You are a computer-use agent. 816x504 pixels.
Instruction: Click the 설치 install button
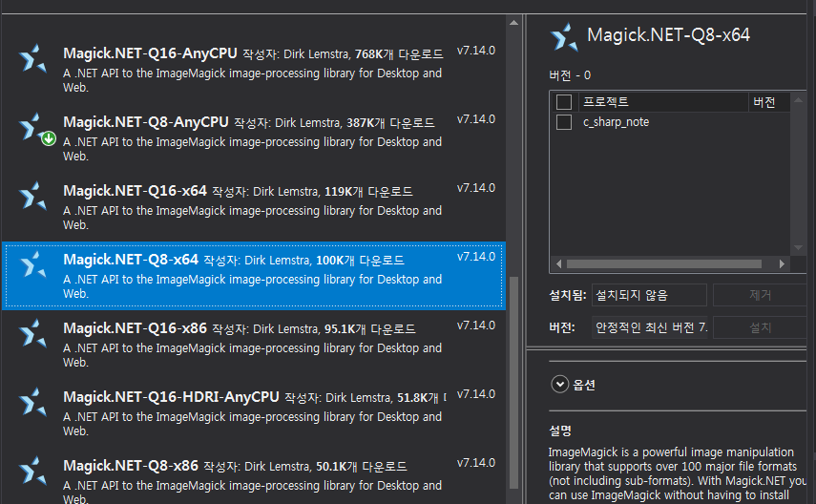[x=761, y=327]
